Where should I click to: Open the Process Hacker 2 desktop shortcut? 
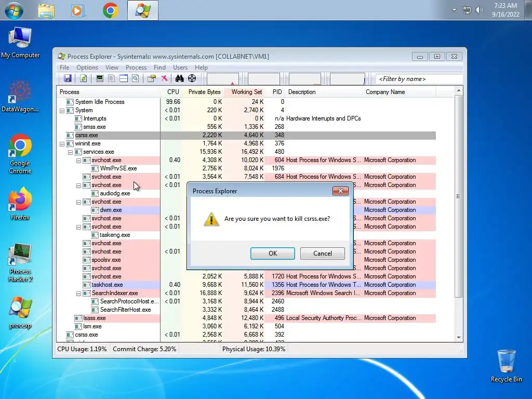coord(20,263)
